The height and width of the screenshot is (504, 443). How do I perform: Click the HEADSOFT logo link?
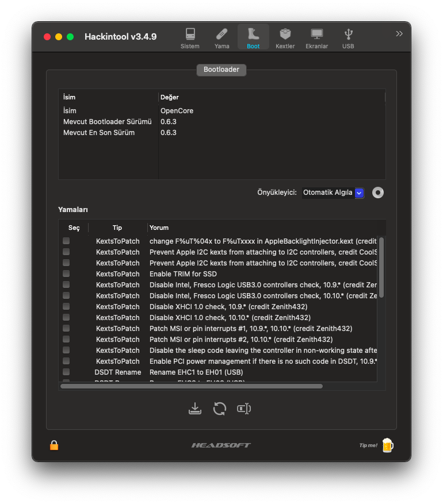tap(221, 445)
